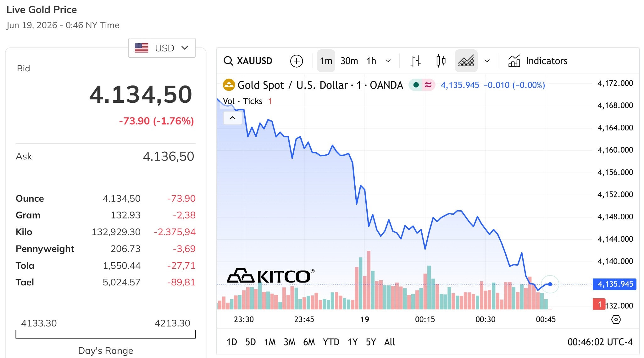The width and height of the screenshot is (644, 358).
Task: Open the Indicators panel
Action: 538,61
